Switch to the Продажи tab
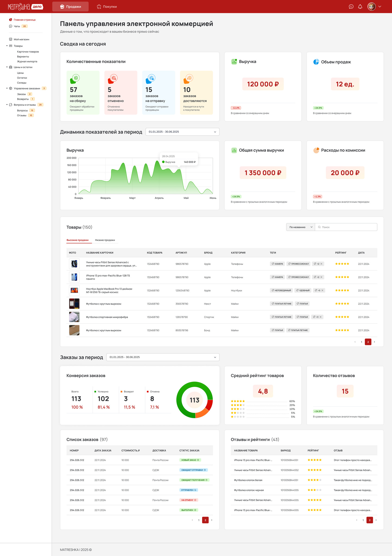 70,6
